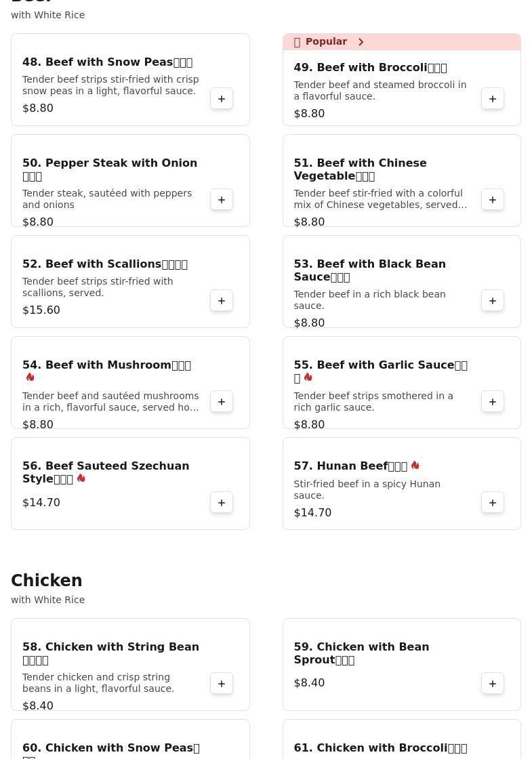Add Beef Sauteed Szechuan Style to cart

[x=222, y=503]
